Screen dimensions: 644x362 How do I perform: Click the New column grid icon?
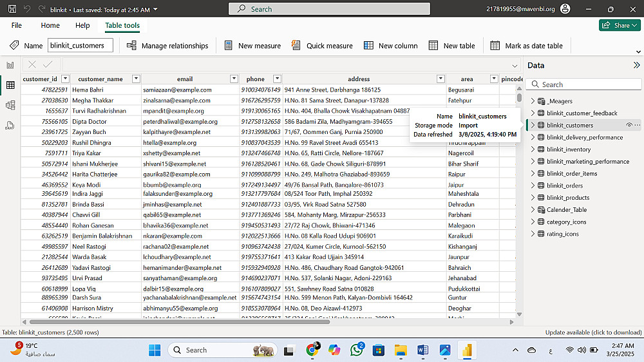point(368,45)
